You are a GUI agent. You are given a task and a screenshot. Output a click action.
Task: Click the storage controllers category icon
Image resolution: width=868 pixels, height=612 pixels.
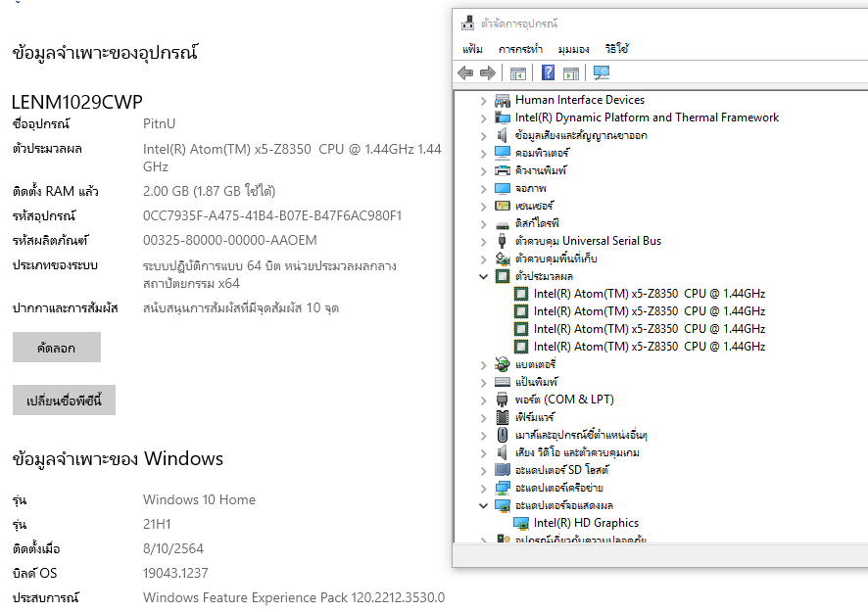[503, 259]
